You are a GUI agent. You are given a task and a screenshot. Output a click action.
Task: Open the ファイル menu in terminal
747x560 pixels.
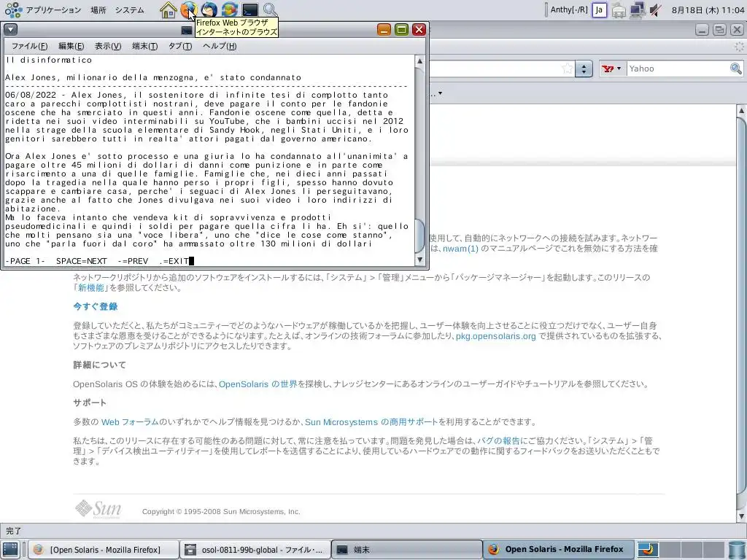[29, 46]
